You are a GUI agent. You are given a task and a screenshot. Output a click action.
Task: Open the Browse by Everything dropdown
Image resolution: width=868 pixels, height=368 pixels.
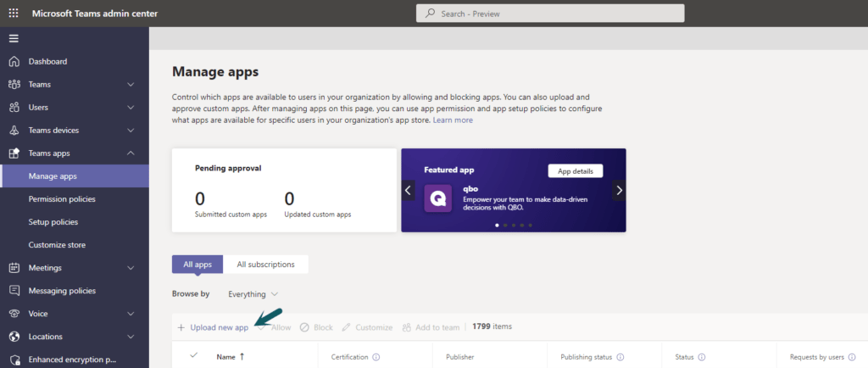(253, 294)
